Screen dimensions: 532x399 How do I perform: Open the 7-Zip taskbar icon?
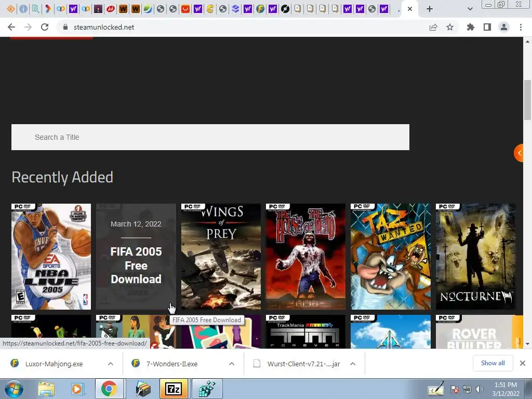point(174,389)
